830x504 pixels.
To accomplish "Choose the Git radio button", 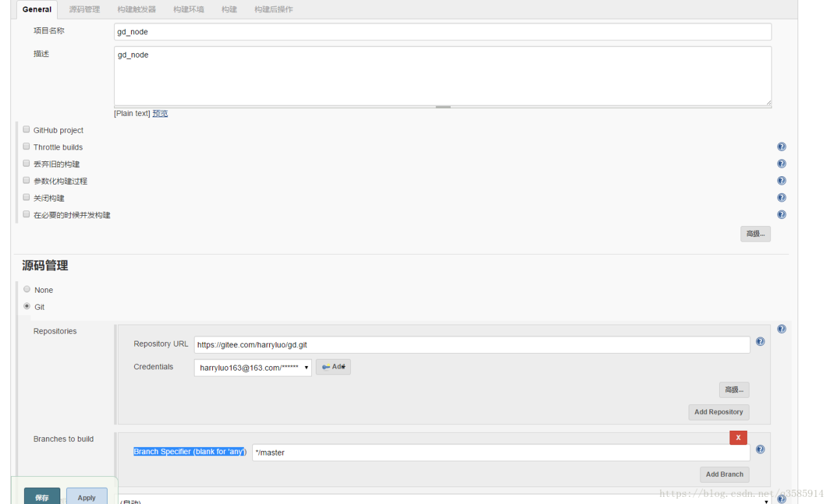I will tap(27, 306).
